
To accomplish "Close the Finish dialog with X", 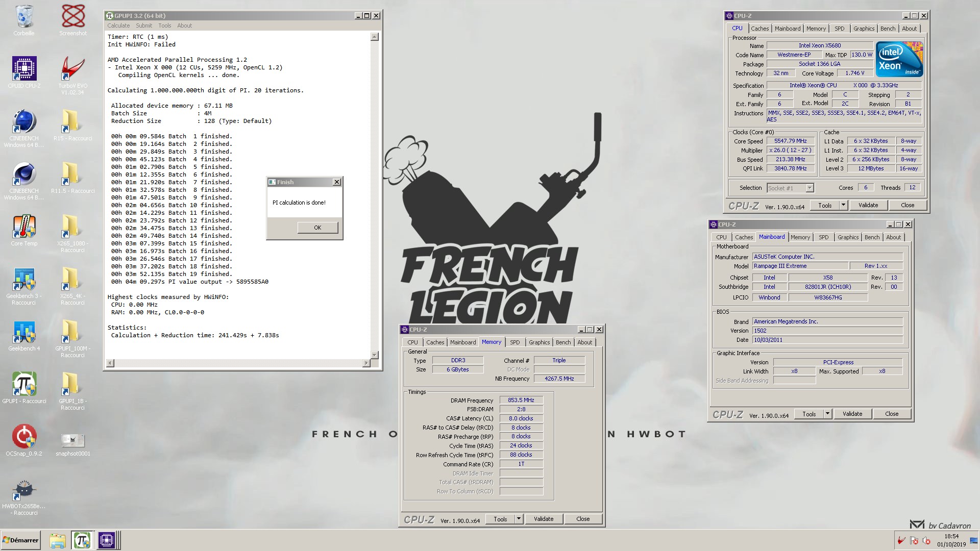I will (336, 182).
